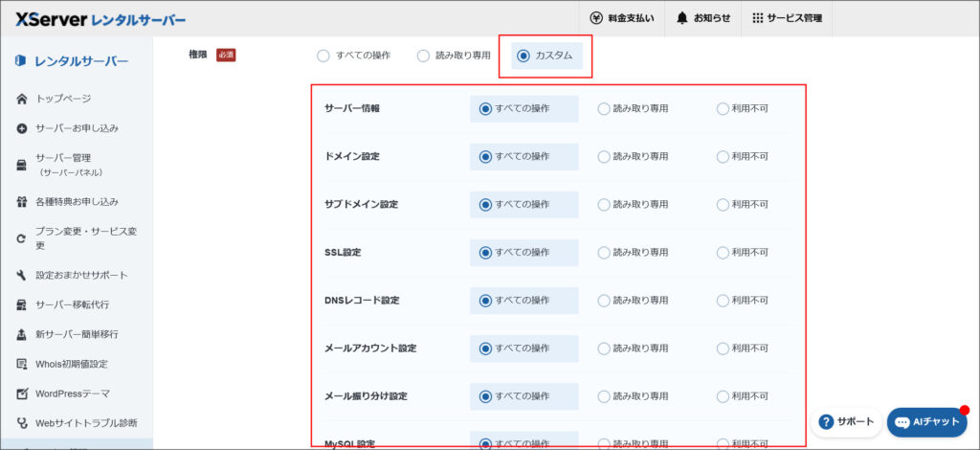Screen dimensions: 980x450
Task: Click the edit icon beside WordPressテーマ
Action: 22,394
